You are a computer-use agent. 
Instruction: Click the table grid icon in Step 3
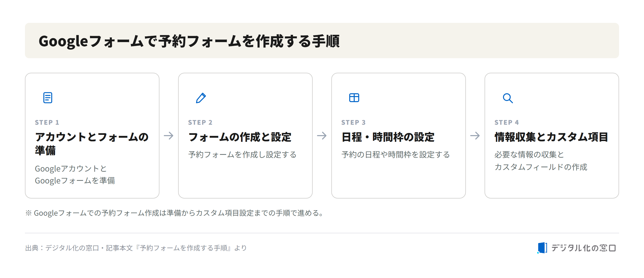pyautogui.click(x=354, y=98)
